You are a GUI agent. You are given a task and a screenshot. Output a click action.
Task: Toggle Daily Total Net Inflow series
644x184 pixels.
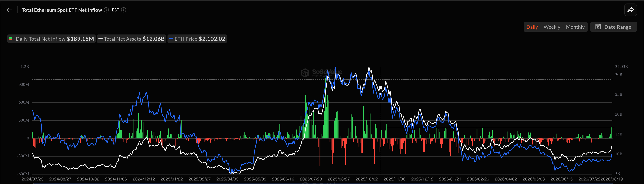click(51, 39)
